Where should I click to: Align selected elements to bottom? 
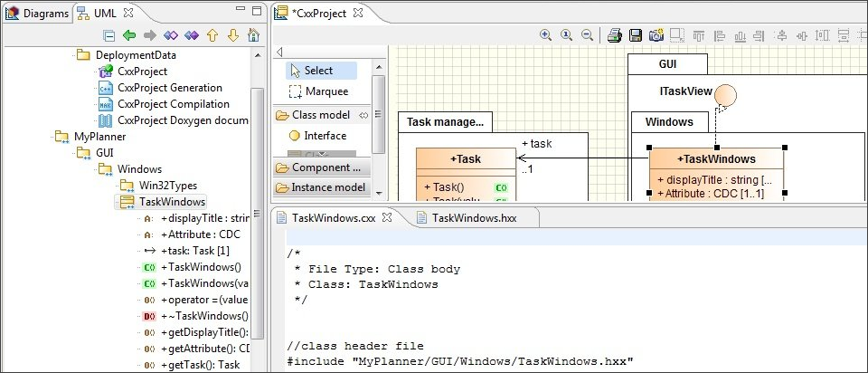coord(741,35)
